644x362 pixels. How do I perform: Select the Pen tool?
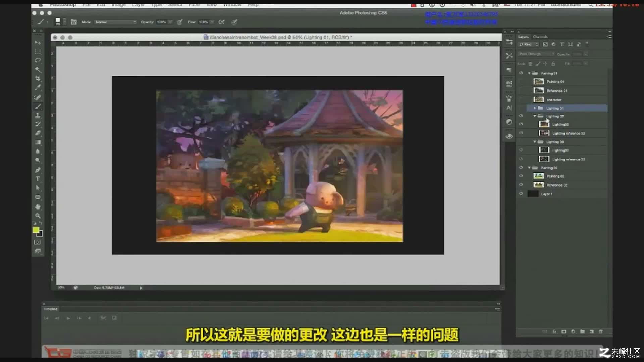[x=38, y=170]
